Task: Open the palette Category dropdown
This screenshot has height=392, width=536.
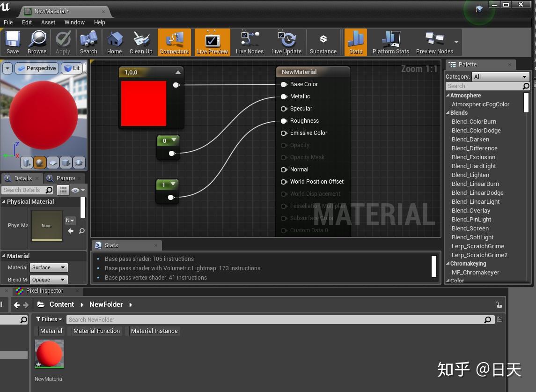Action: point(500,76)
